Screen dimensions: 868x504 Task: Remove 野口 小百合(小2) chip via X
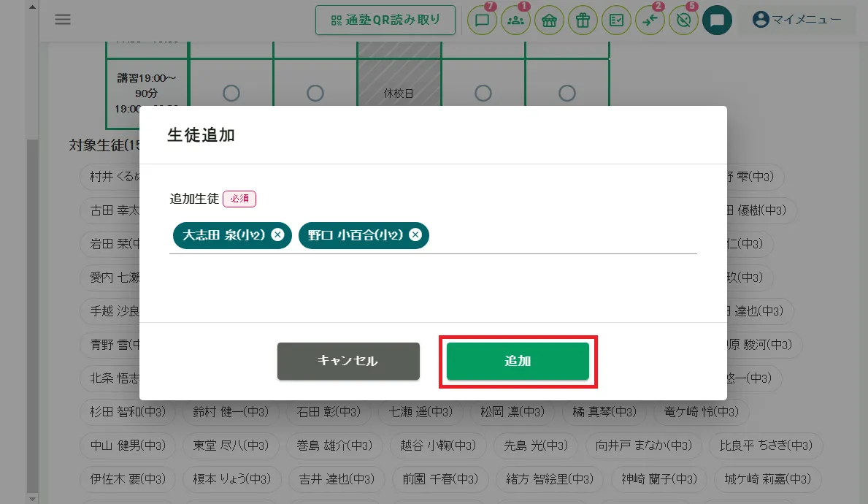(x=415, y=234)
